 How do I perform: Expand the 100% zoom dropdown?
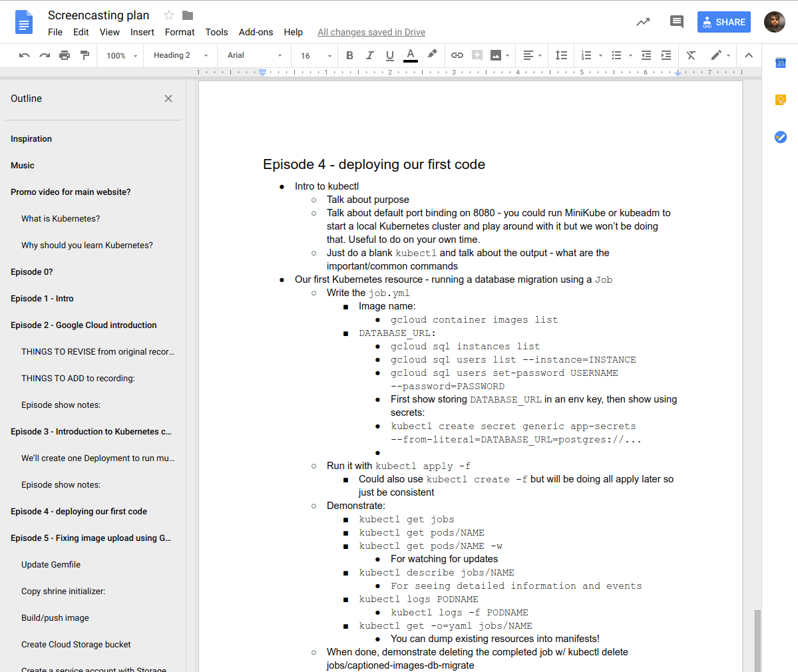pyautogui.click(x=122, y=56)
